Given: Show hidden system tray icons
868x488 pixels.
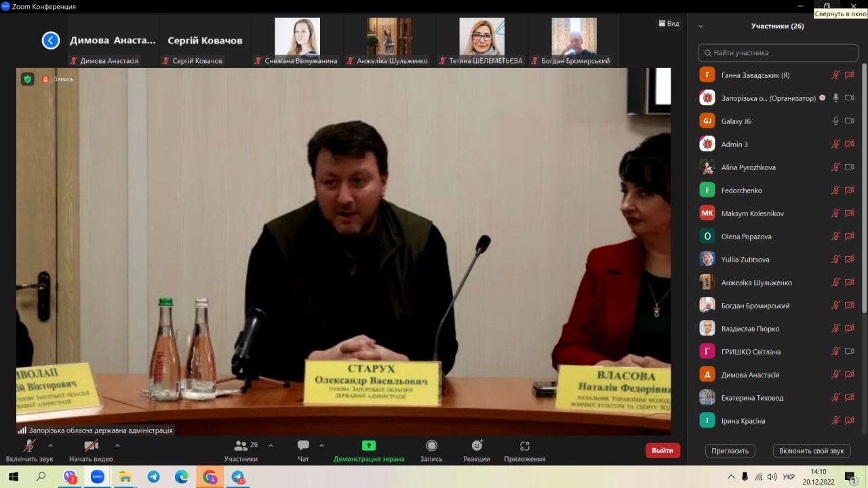Looking at the screenshot, I should [730, 476].
